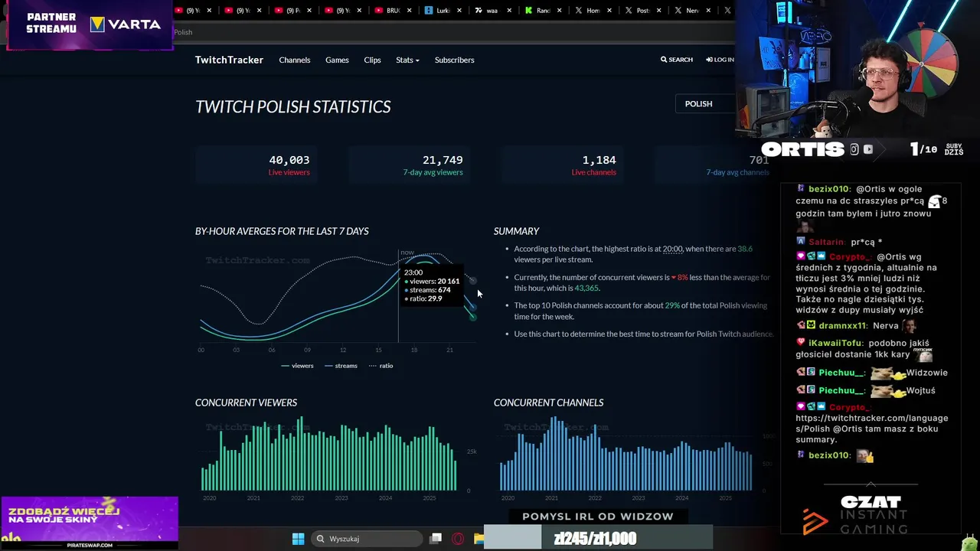Click the 38.6 value in Summary
Screen dimensions: 980x551
745,249
